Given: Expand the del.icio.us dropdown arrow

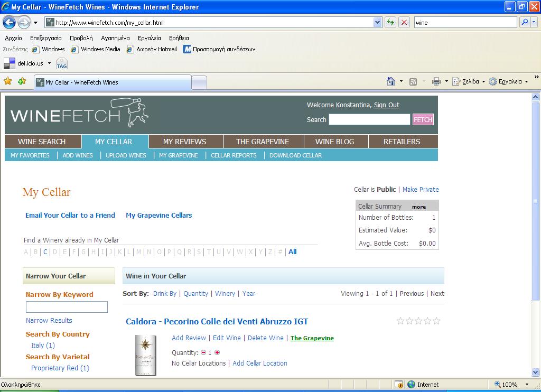Looking at the screenshot, I should [49, 63].
